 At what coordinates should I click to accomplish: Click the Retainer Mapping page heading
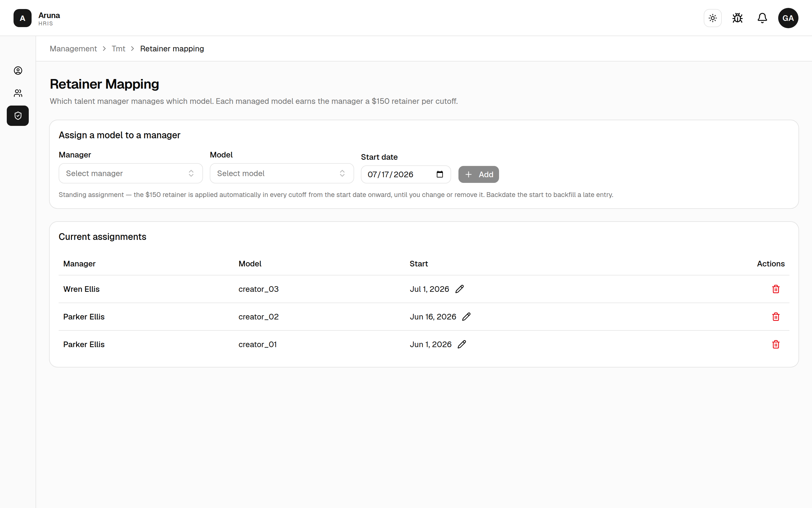pos(104,84)
